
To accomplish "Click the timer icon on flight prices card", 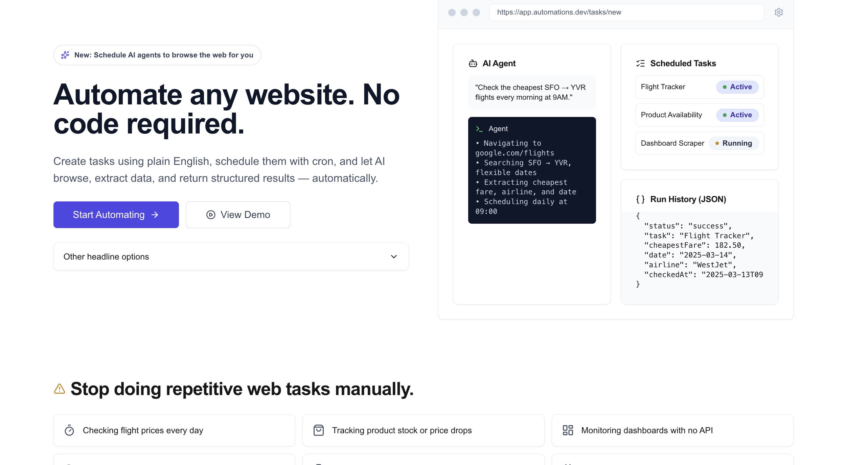I will point(69,431).
